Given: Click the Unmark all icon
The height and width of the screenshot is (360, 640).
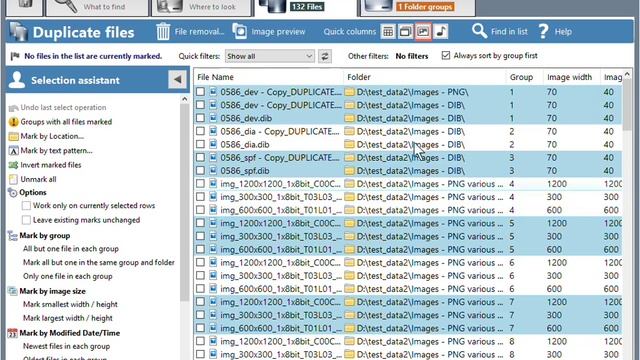Looking at the screenshot, I should click(13, 179).
